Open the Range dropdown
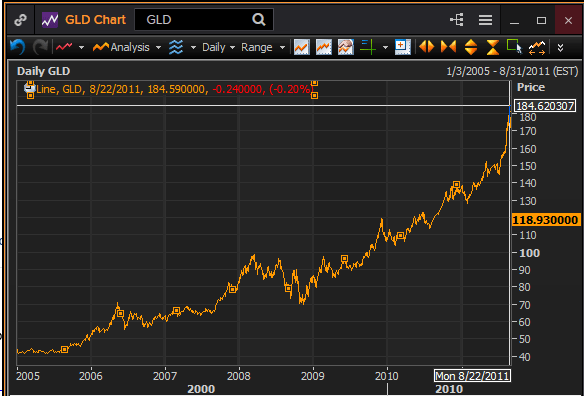This screenshot has height=396, width=584. [263, 47]
